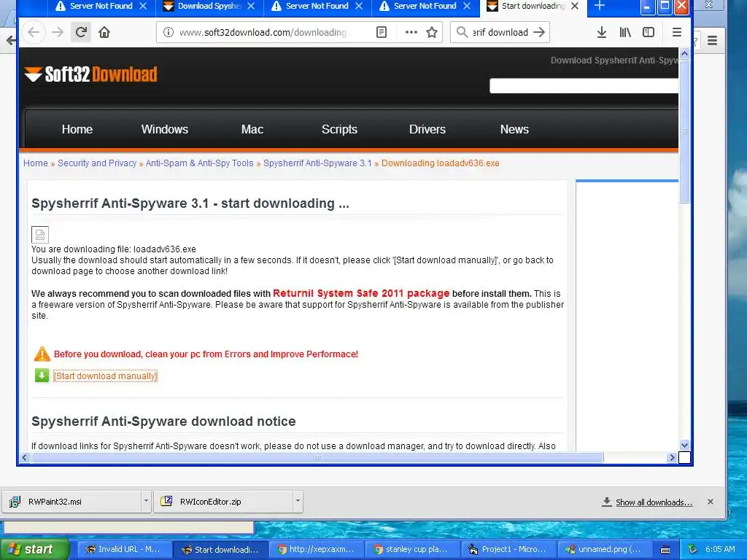Submit the search with the arrow
This screenshot has width=747, height=560.
pyautogui.click(x=539, y=32)
